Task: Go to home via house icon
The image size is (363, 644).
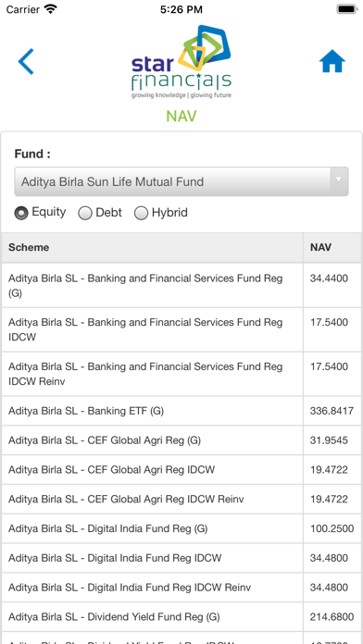Action: click(x=332, y=61)
